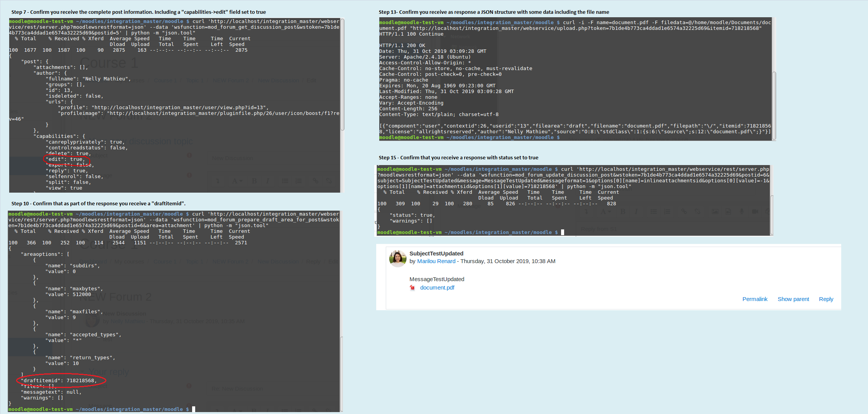Click Marilou Renard's avatar picture
This screenshot has width=868, height=414.
pyautogui.click(x=398, y=259)
